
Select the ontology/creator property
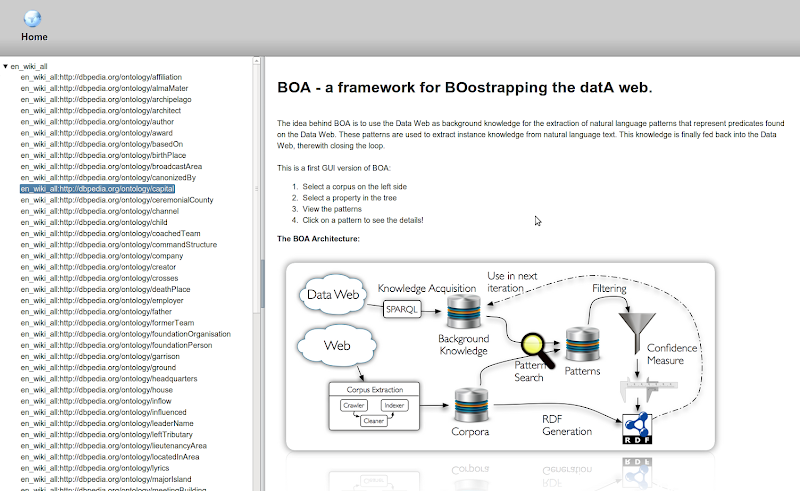(98, 267)
